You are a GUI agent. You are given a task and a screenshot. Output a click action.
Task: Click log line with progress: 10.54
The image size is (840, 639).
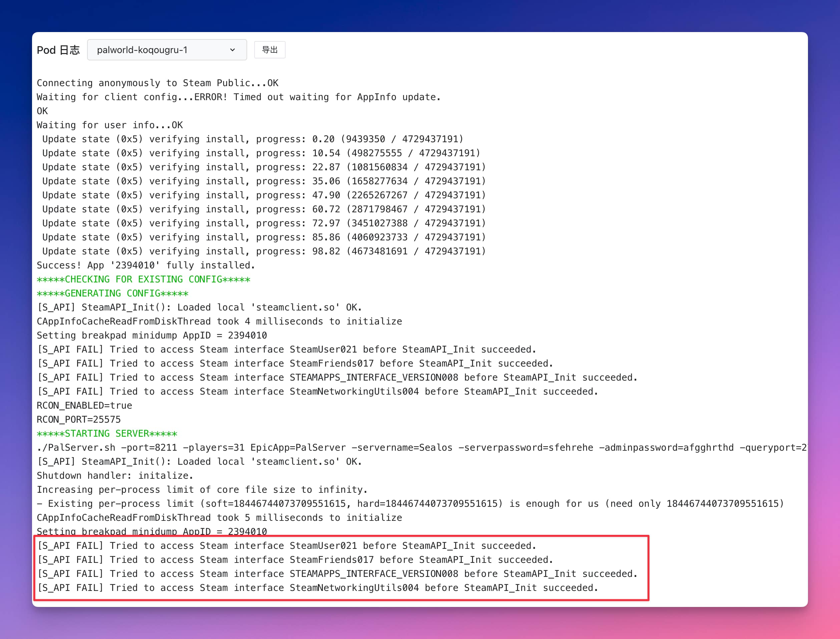pyautogui.click(x=261, y=153)
